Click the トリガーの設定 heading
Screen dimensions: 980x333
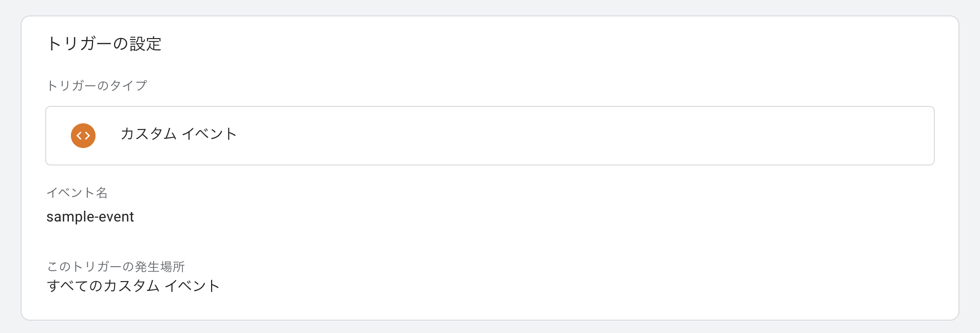click(104, 44)
